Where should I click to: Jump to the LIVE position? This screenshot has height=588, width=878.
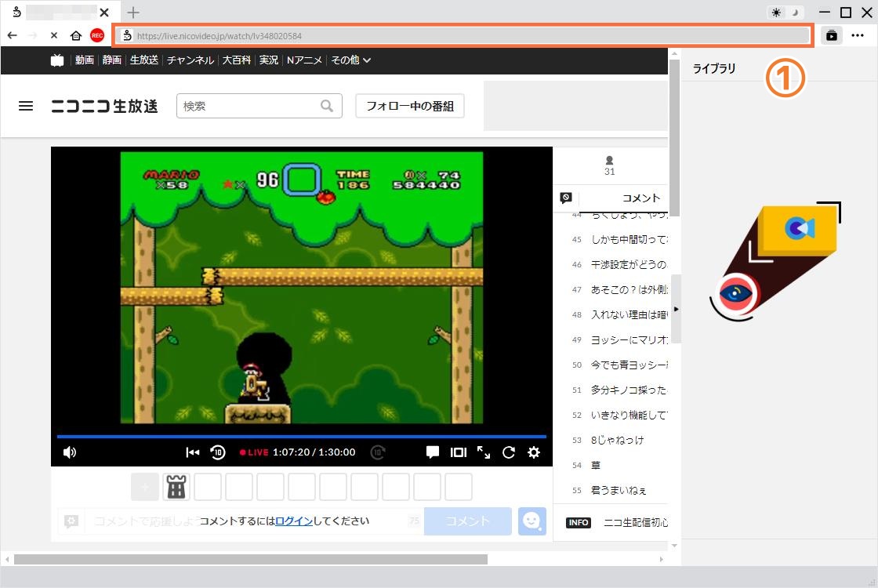tap(254, 452)
